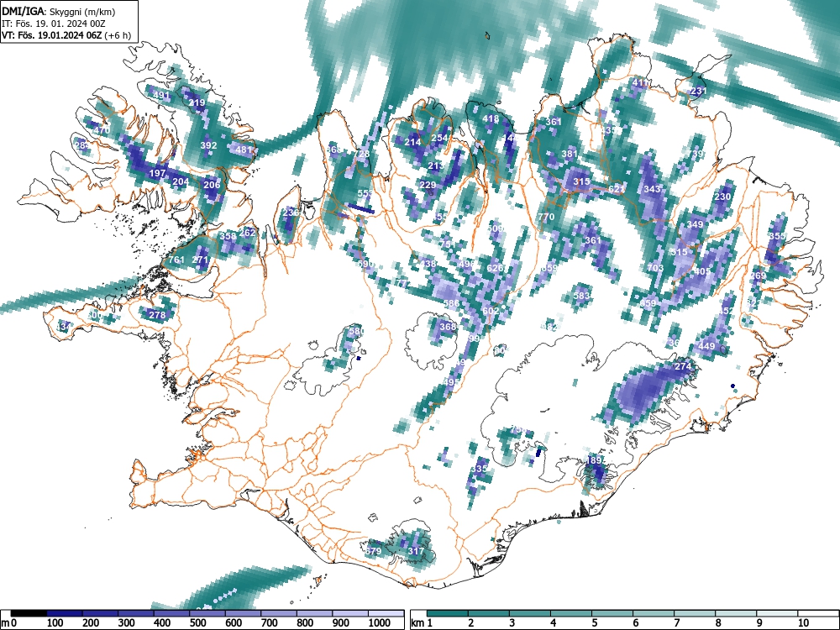Click the visibility value '405' on the map

pyautogui.click(x=702, y=271)
